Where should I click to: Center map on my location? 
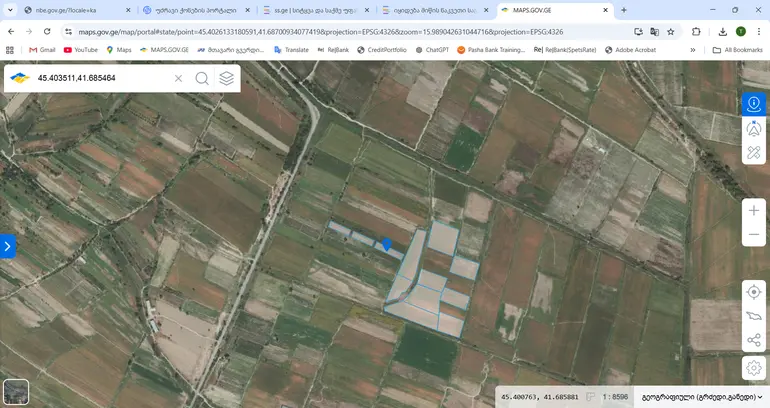point(754,292)
